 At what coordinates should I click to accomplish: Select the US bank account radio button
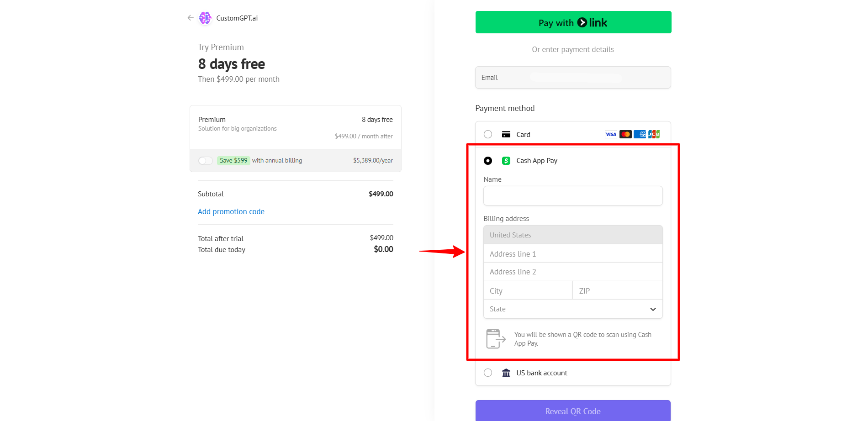488,373
